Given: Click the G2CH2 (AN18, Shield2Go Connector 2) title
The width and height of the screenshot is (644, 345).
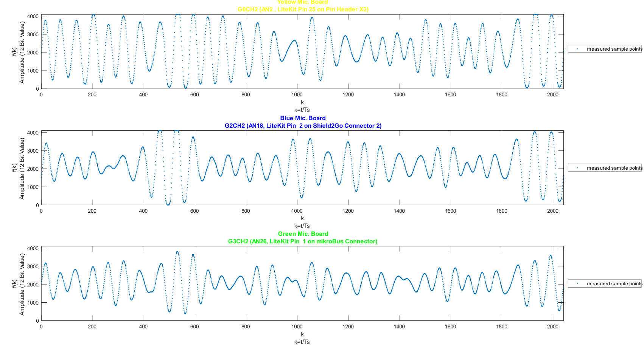Looking at the screenshot, I should [x=303, y=125].
